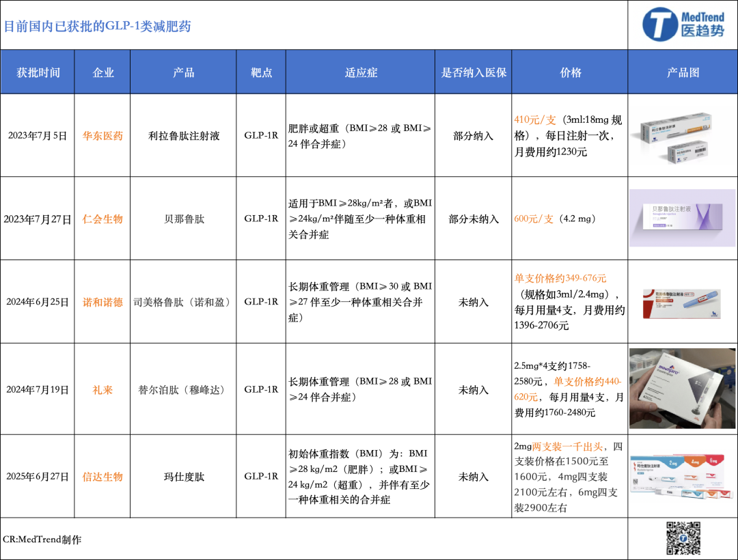Open the 玛仕度肽 product packaging image

[682, 476]
